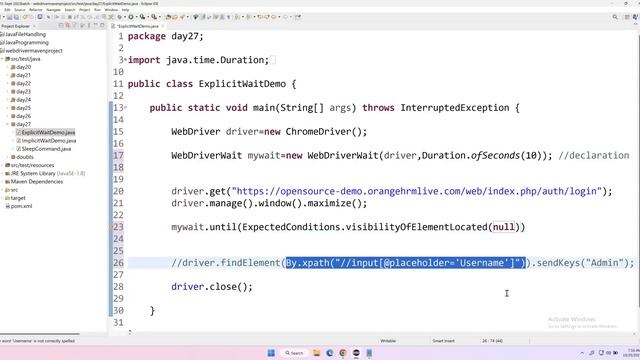Select the JavaProgramming project
Screen dimensions: 640x360
(x=27, y=42)
